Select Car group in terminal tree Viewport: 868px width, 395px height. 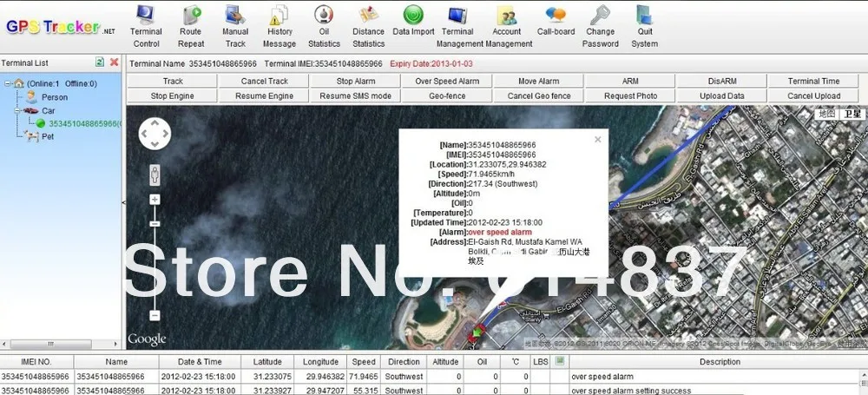coord(48,111)
